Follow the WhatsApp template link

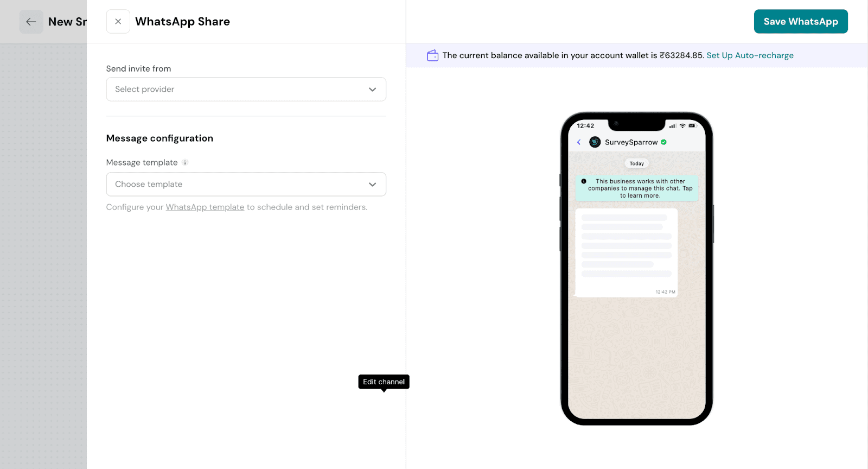pos(205,207)
